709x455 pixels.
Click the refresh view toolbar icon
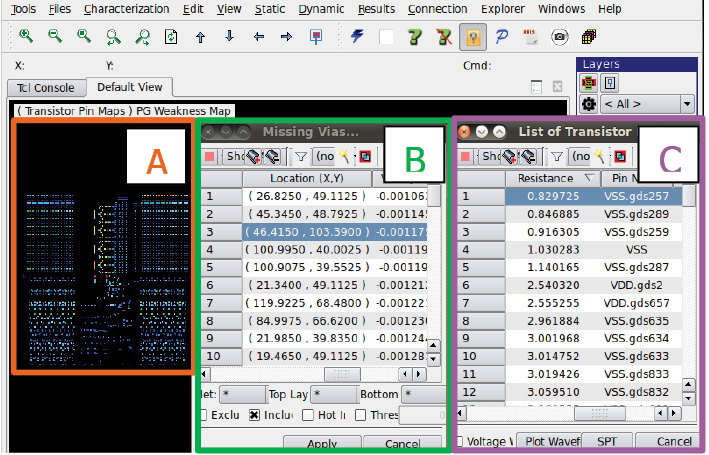pyautogui.click(x=171, y=36)
